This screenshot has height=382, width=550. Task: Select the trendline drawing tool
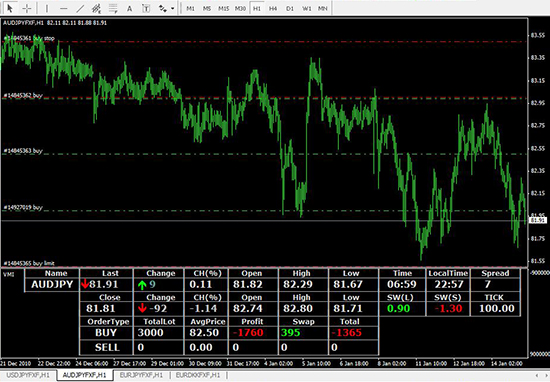click(80, 8)
